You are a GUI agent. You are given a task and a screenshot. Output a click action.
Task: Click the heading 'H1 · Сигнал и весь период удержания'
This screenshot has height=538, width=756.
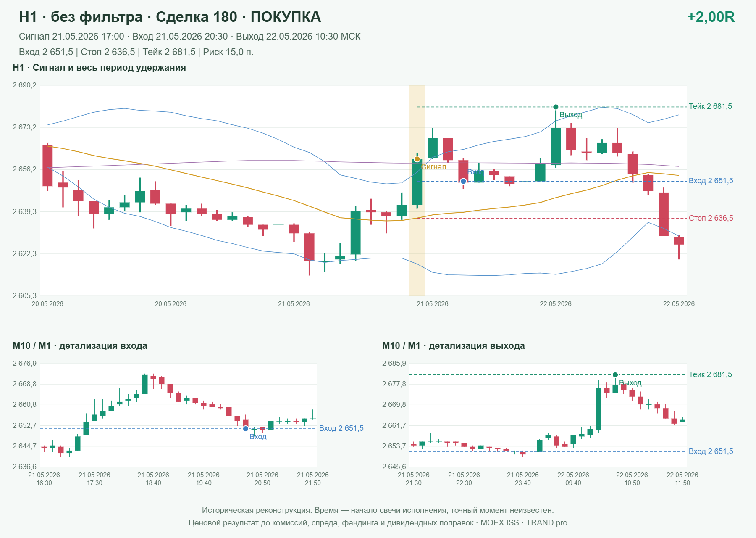point(99,68)
